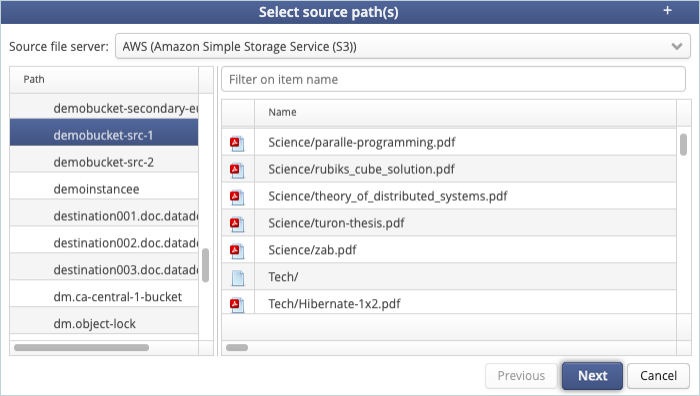Screen dimensions: 700x396
Task: Choose dm.ca-central-1-bucket from paths
Action: tap(104, 294)
